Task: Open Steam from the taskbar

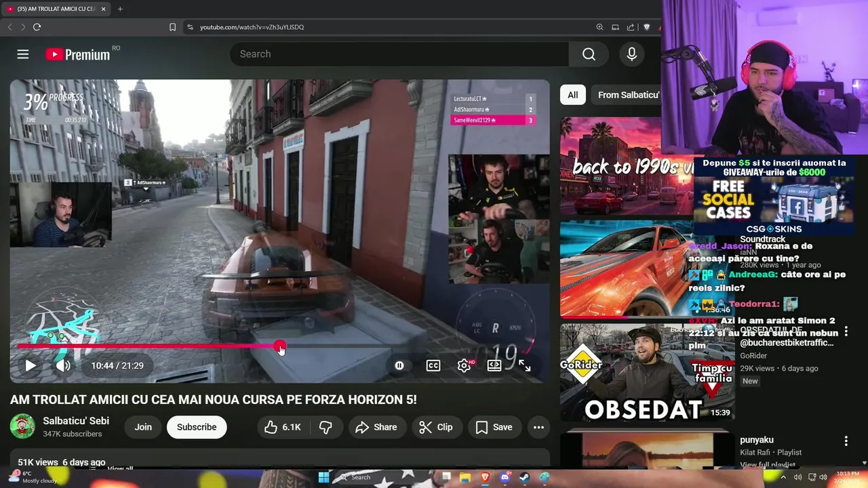Action: coord(524,477)
